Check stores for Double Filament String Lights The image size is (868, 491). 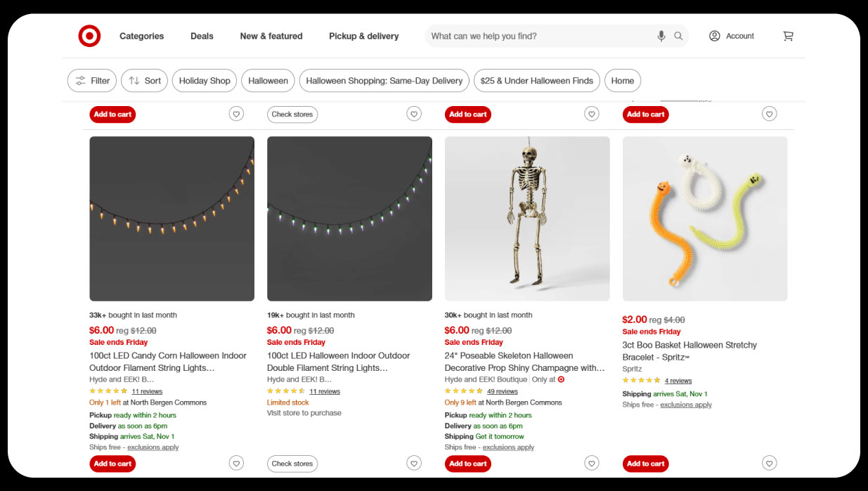[x=292, y=464]
